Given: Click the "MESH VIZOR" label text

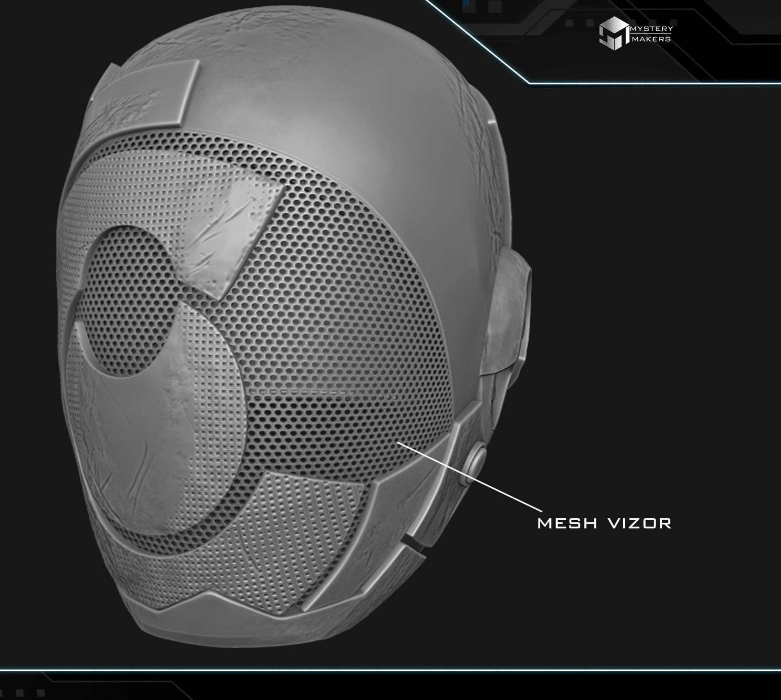Looking at the screenshot, I should pyautogui.click(x=604, y=524).
